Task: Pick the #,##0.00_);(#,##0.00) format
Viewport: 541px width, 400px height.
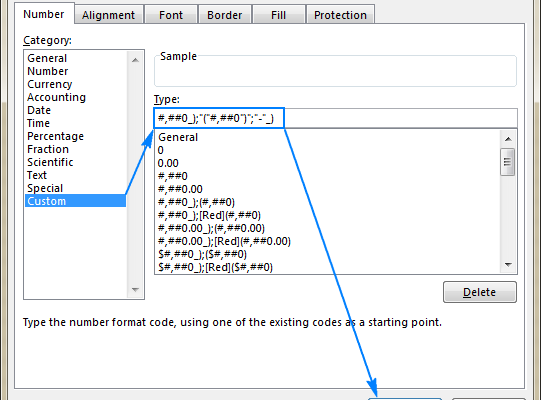Action: pyautogui.click(x=328, y=228)
